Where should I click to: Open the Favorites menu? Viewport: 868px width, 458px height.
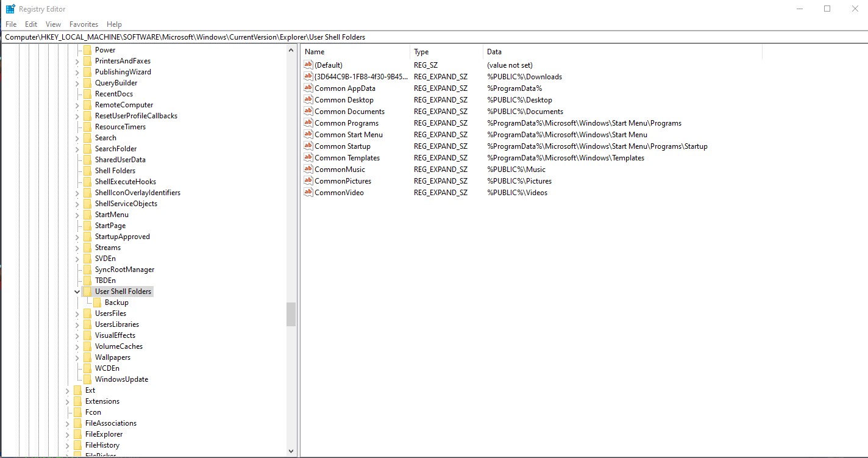click(x=84, y=24)
